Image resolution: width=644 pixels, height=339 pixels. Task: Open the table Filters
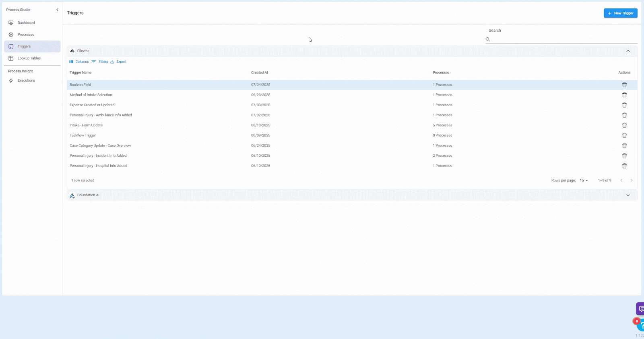pos(100,62)
